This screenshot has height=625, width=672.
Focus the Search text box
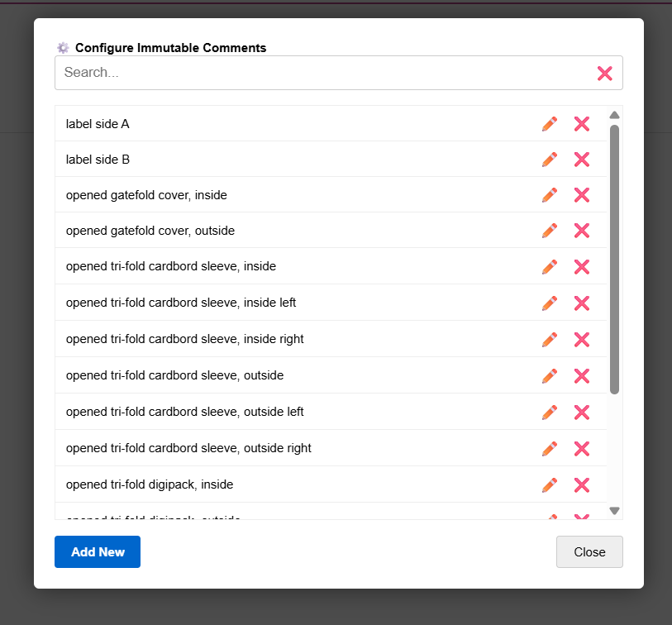click(x=322, y=73)
